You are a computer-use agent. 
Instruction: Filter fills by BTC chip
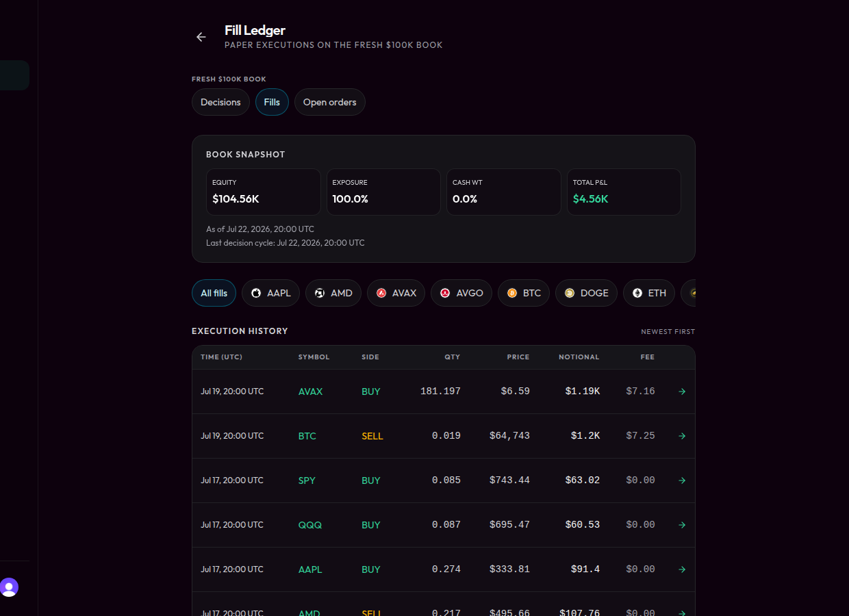click(524, 293)
